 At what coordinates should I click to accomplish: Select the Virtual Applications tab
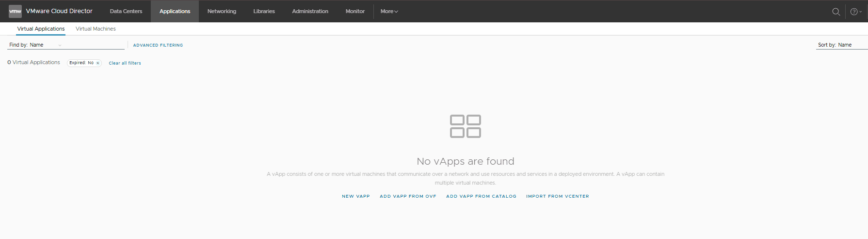click(41, 29)
